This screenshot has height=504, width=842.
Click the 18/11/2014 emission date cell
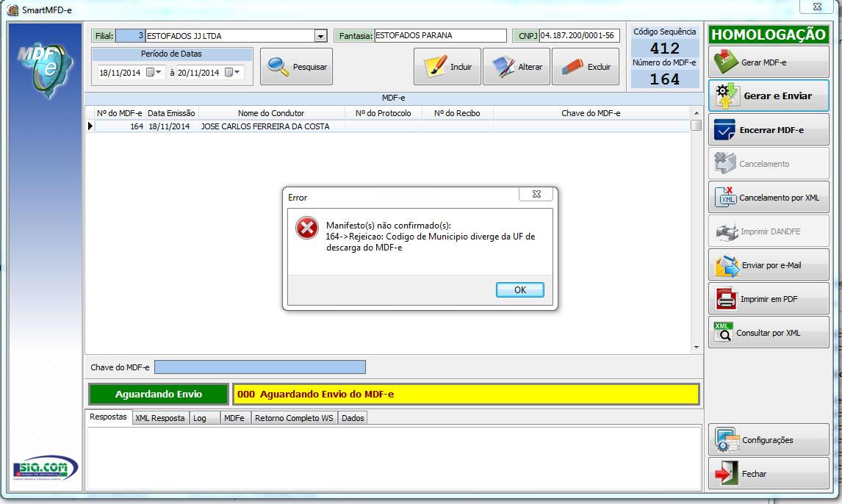[x=171, y=126]
